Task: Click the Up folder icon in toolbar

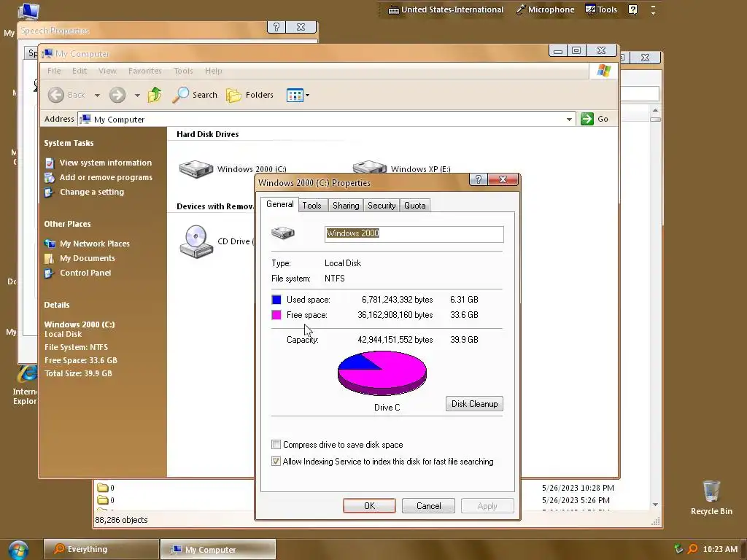Action: [155, 95]
